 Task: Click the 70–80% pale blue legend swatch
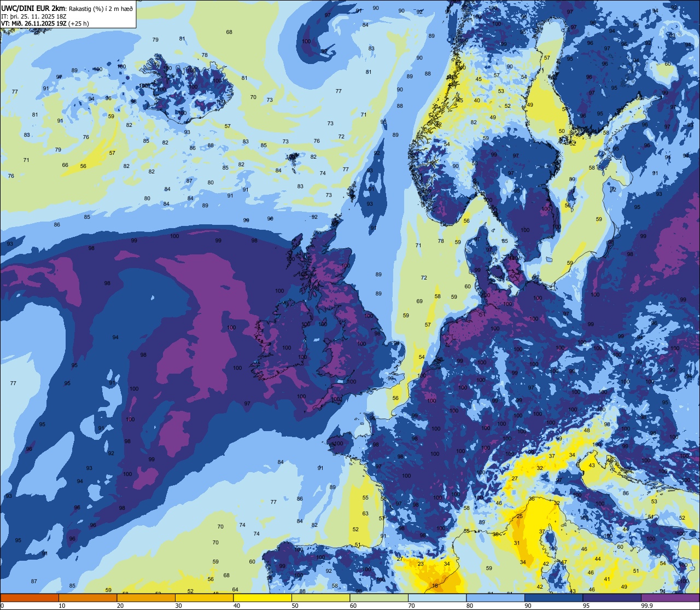pyautogui.click(x=437, y=597)
